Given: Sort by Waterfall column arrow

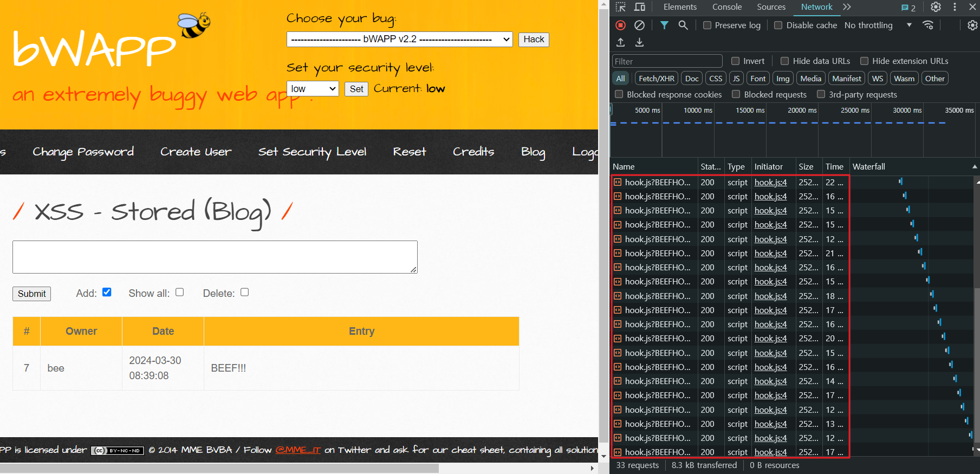Looking at the screenshot, I should (975, 167).
